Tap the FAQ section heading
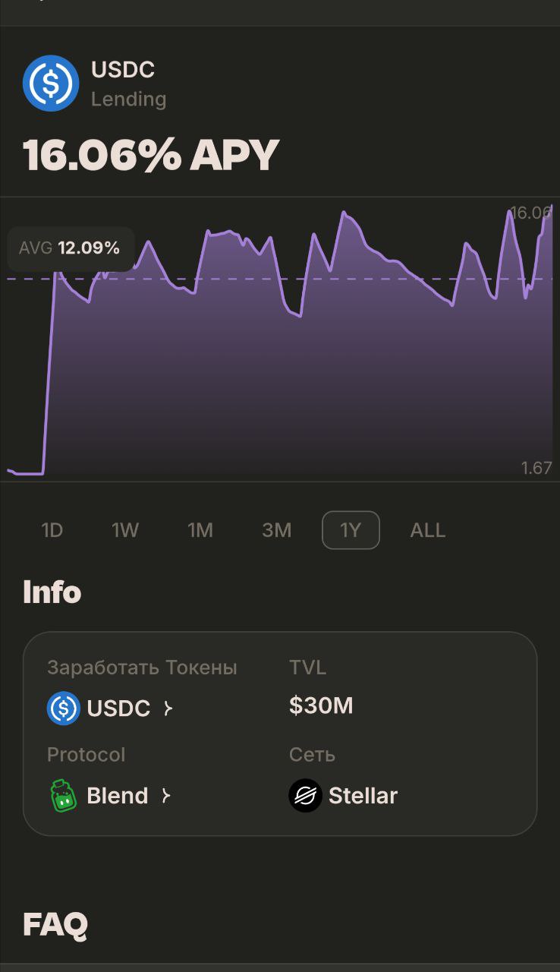Image resolution: width=560 pixels, height=972 pixels. coord(55,924)
